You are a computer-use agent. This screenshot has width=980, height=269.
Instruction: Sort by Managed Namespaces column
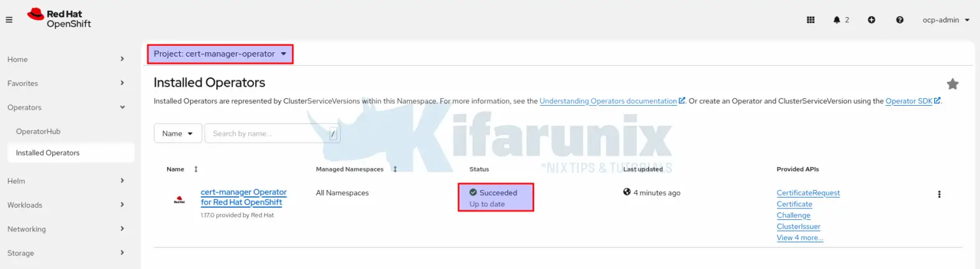395,170
